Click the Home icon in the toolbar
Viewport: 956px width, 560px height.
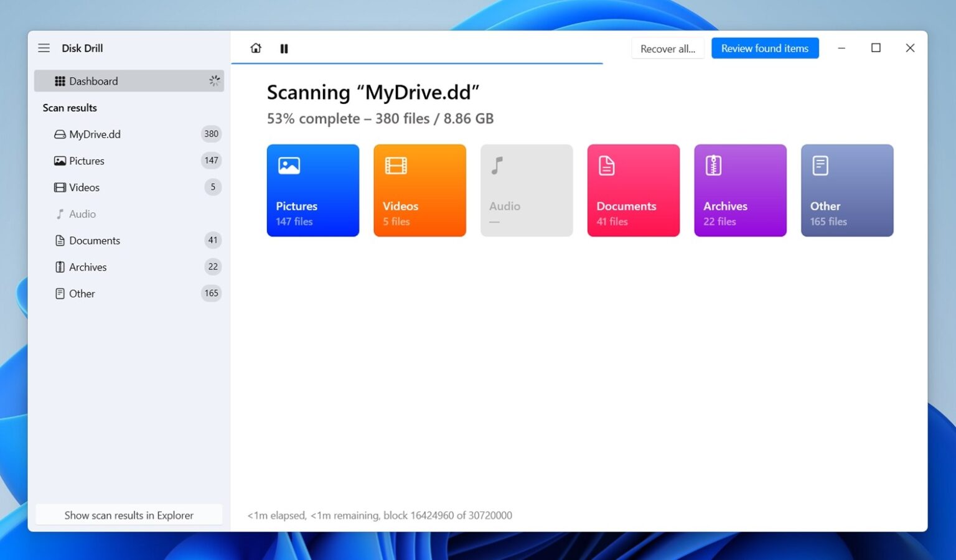(x=255, y=48)
